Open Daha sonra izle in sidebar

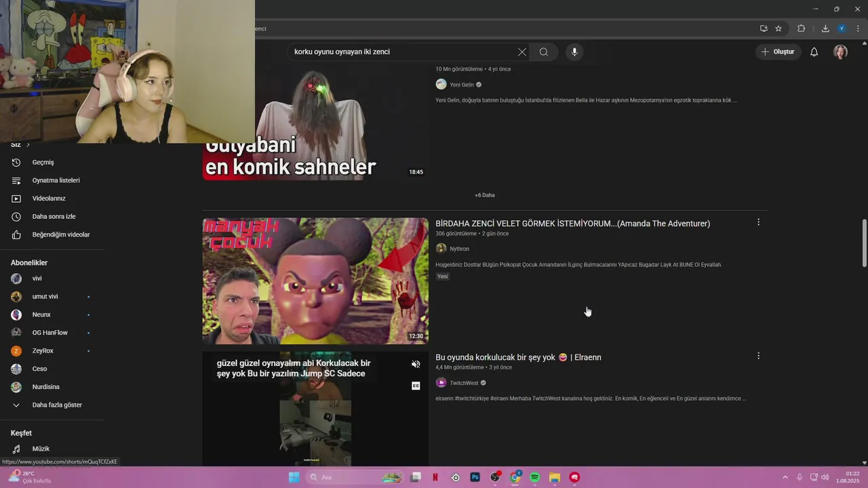click(x=52, y=216)
